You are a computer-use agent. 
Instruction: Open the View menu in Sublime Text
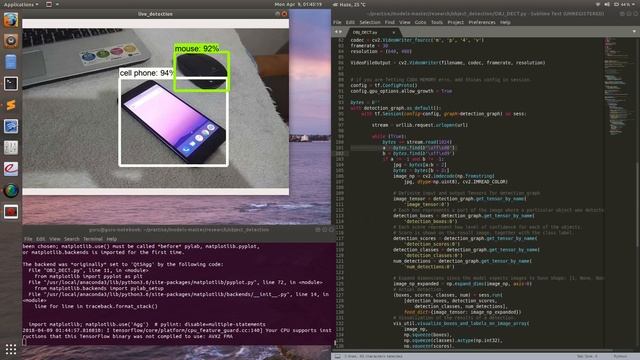(x=404, y=22)
